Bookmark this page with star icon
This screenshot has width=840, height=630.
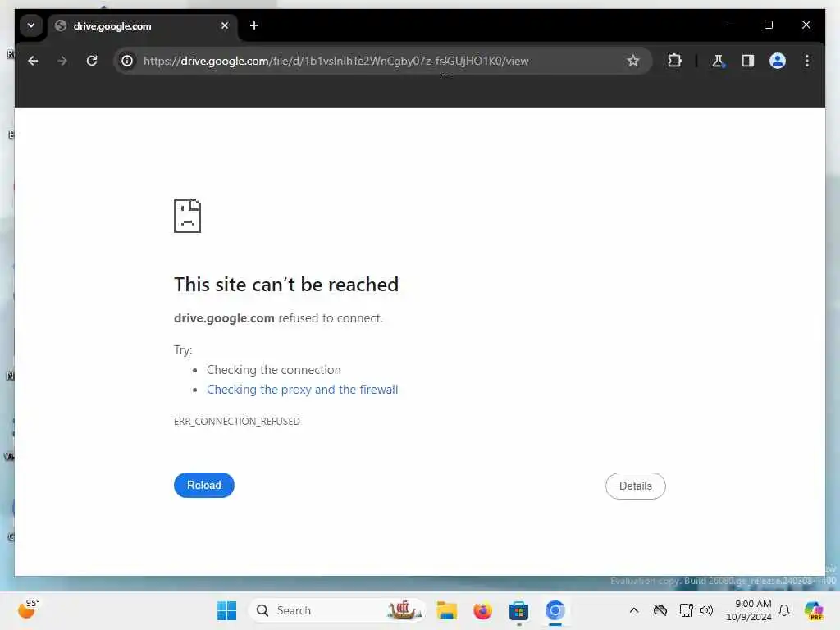(x=632, y=61)
